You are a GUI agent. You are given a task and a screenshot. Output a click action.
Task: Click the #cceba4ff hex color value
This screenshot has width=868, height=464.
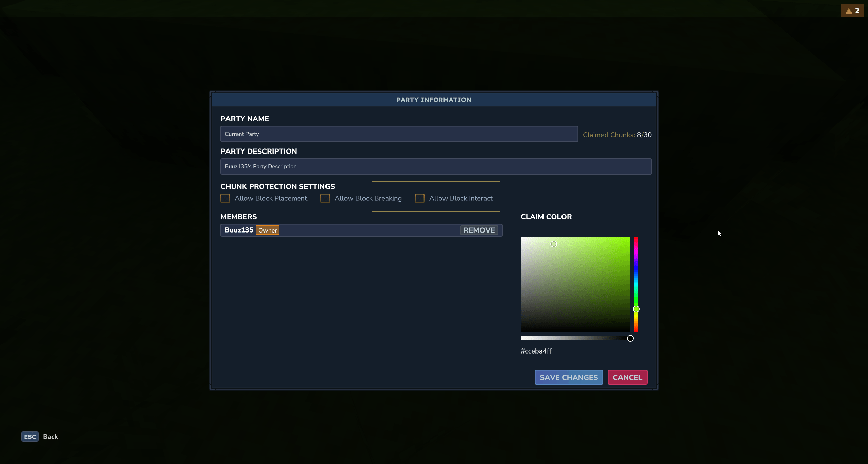click(536, 351)
